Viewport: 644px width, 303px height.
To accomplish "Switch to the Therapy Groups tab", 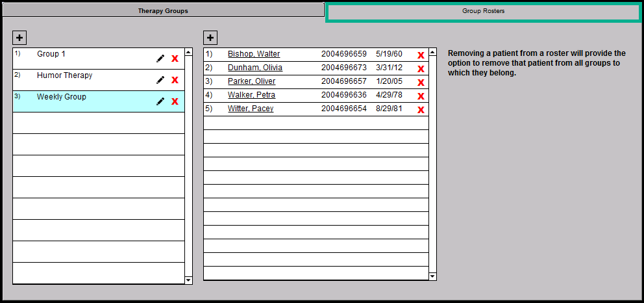I will pos(162,11).
